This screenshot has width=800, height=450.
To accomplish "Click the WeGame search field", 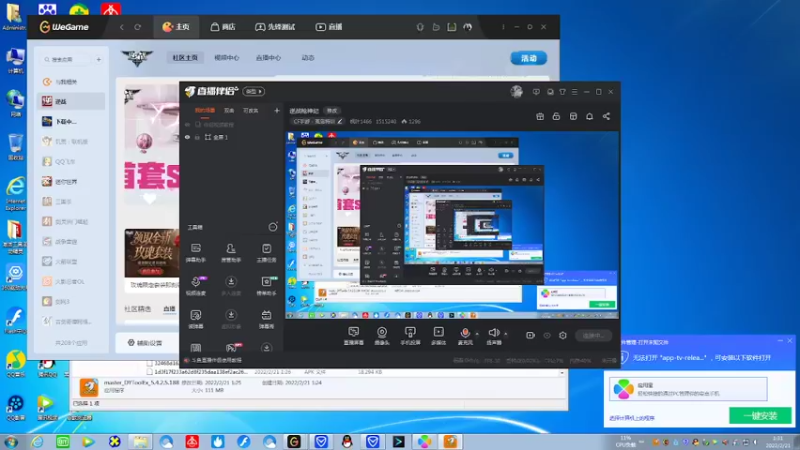I will point(66,59).
